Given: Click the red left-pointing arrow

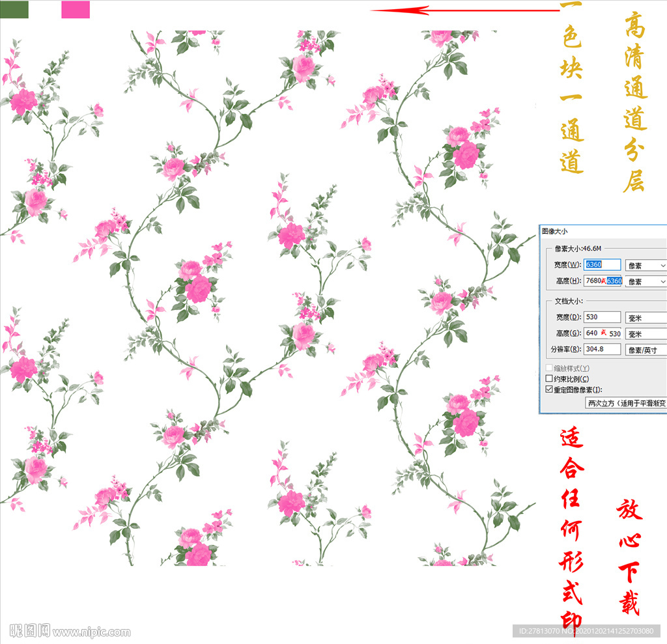Looking at the screenshot, I should (x=464, y=10).
